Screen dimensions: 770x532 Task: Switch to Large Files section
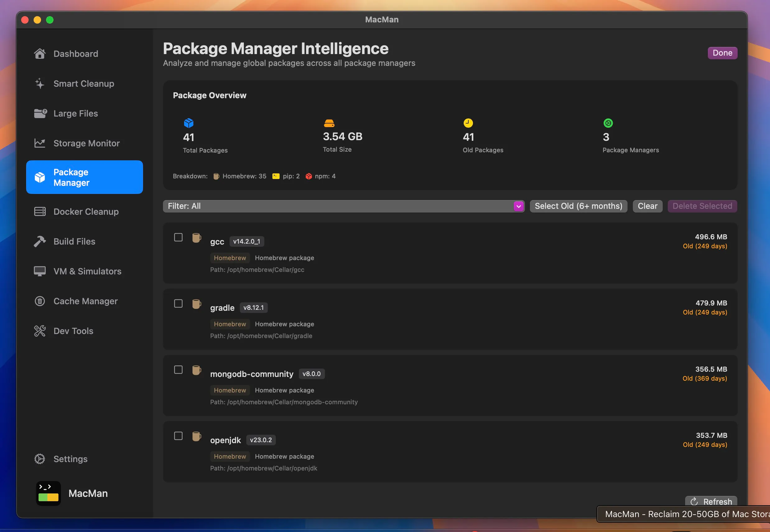click(x=84, y=113)
